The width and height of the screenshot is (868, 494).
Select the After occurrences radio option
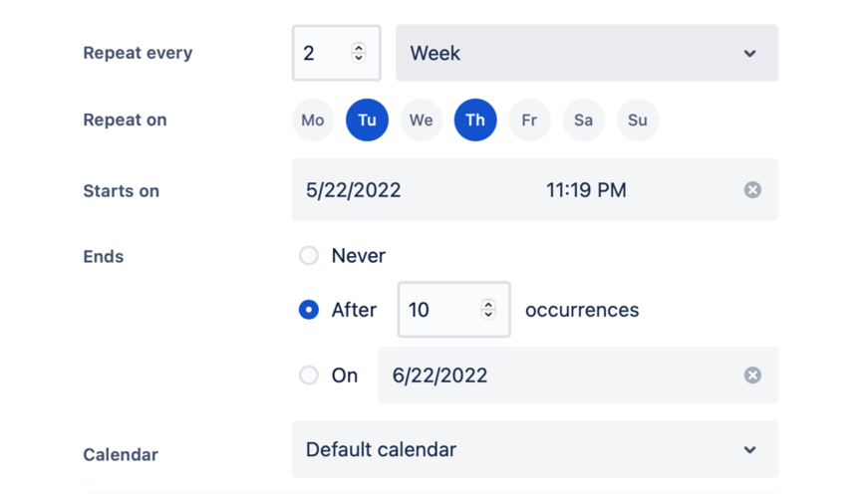[309, 310]
